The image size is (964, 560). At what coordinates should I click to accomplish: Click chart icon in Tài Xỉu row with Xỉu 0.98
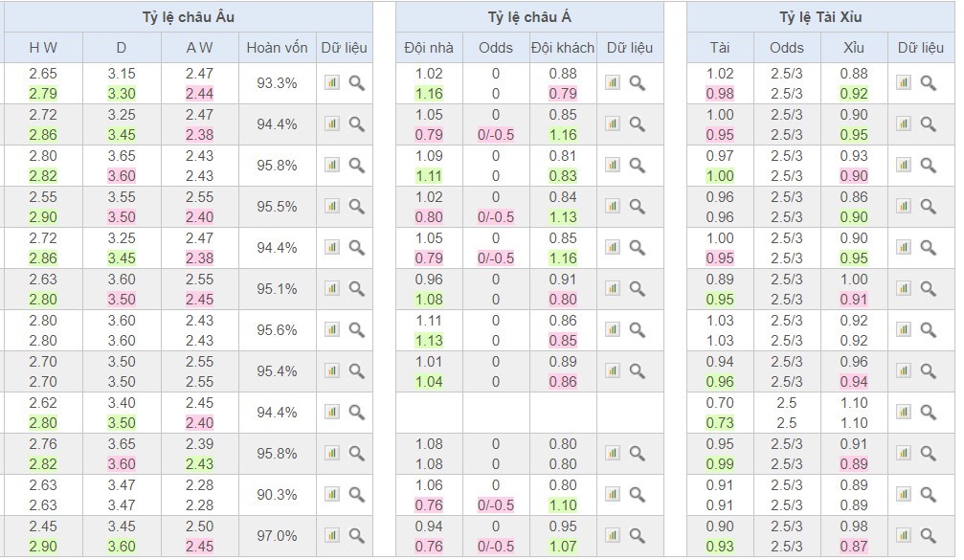click(904, 536)
